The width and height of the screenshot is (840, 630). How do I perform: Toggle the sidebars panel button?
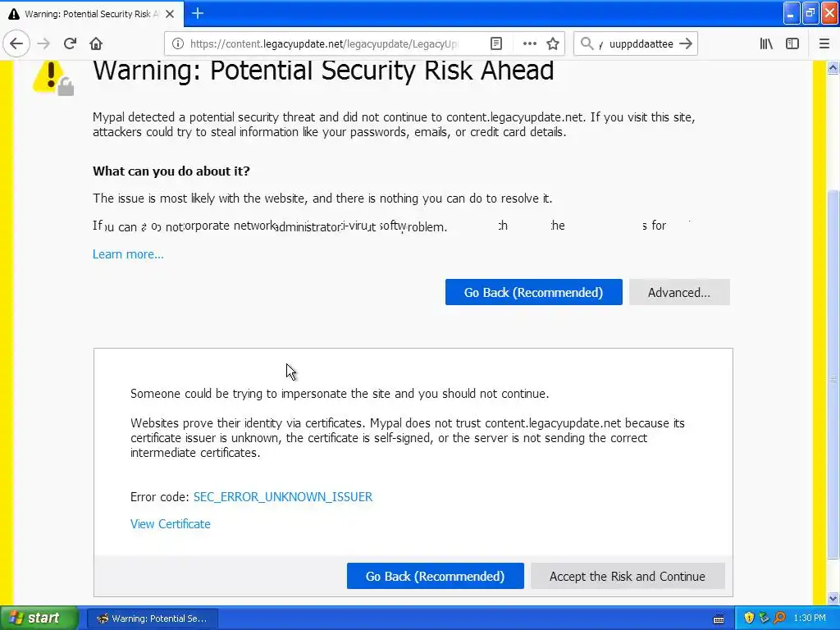coord(792,43)
